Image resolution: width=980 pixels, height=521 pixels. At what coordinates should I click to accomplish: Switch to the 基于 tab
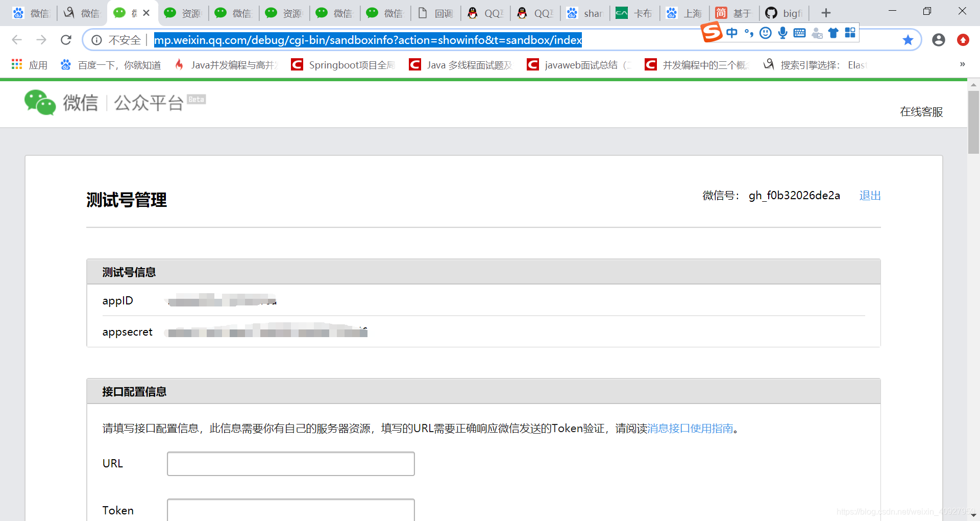pos(734,13)
